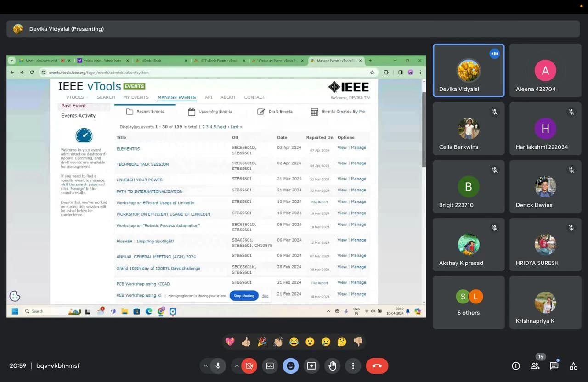The image size is (588, 382).
Task: Open the '5 others' participants tile
Action: click(469, 303)
